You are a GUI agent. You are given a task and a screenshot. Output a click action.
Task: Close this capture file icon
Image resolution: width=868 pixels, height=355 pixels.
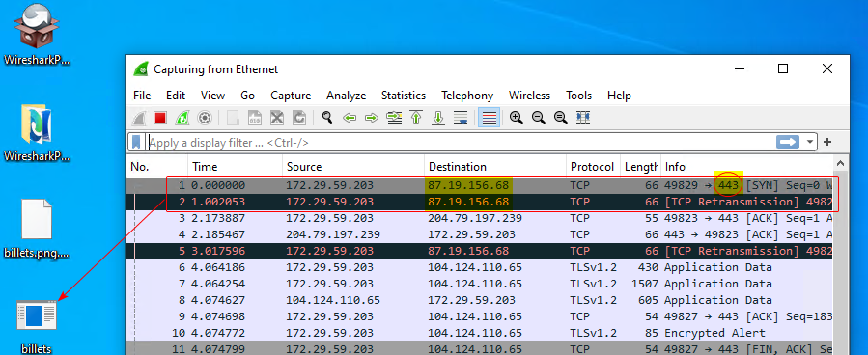point(277,118)
